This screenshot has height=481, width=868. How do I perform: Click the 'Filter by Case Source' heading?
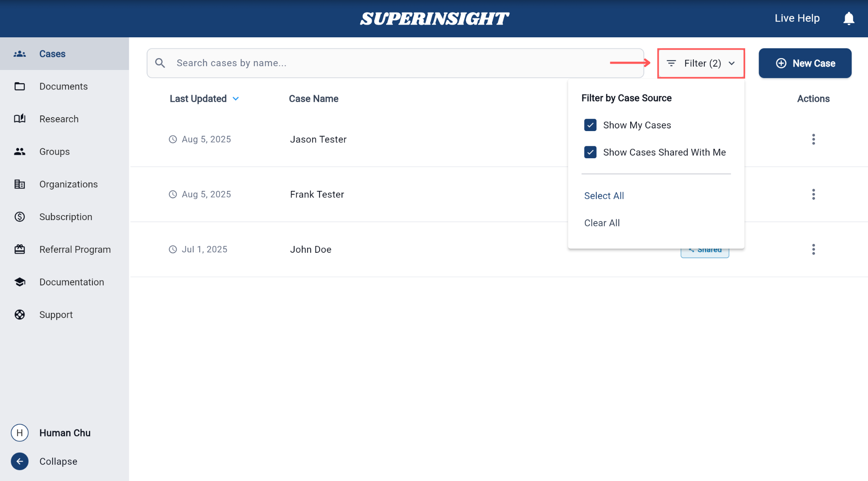click(x=626, y=98)
